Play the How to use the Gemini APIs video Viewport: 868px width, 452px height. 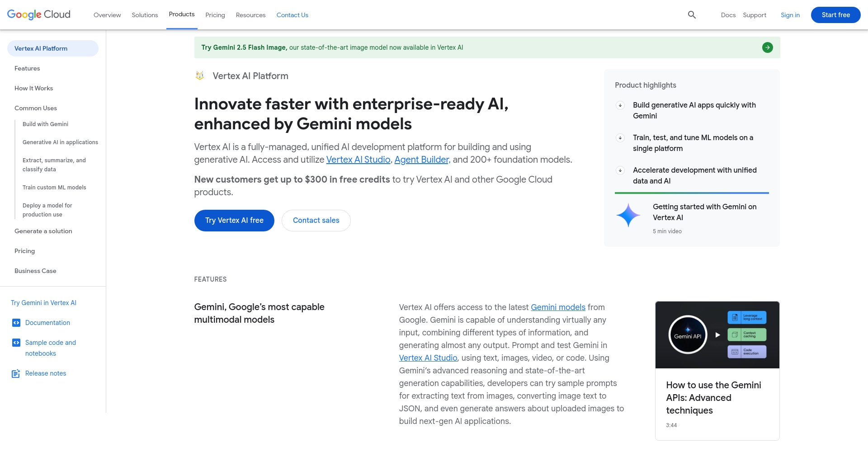pyautogui.click(x=717, y=334)
